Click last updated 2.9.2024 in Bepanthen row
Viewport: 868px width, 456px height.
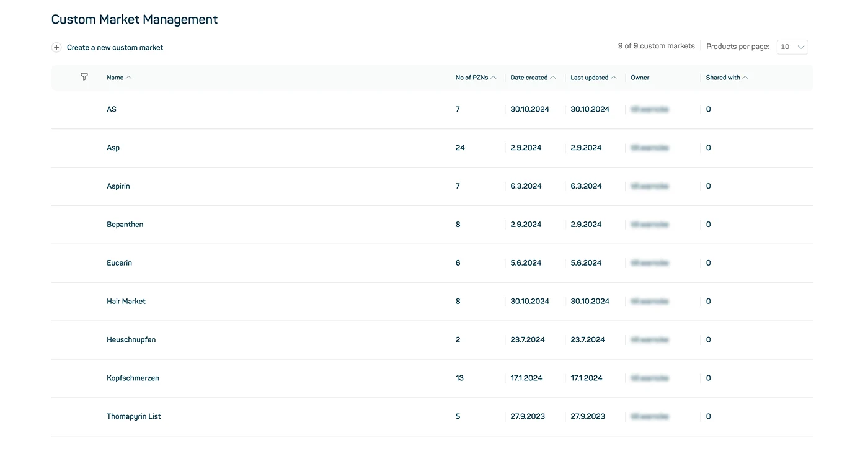(586, 225)
